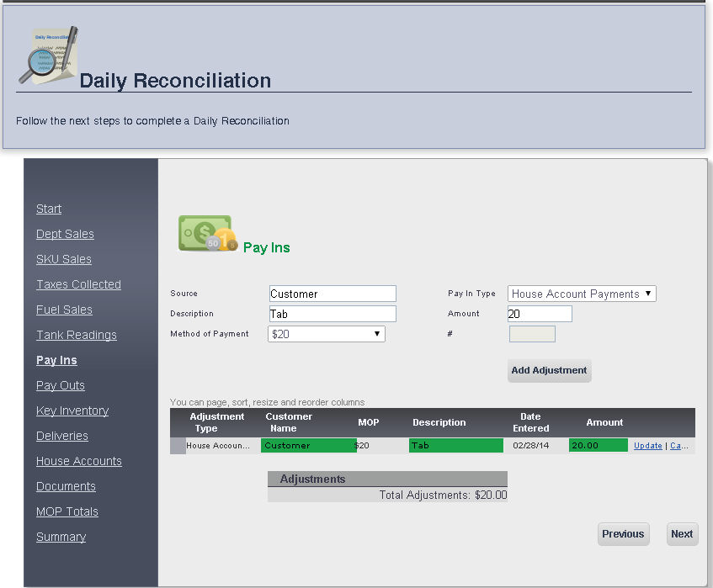Go to Dept Sales step
Screen dimensions: 713x588
65,234
